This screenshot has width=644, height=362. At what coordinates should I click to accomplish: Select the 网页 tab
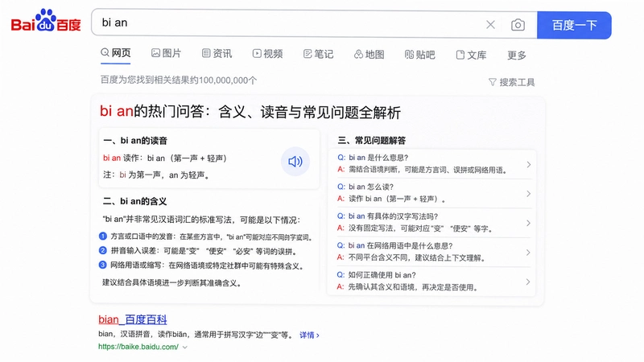[116, 53]
